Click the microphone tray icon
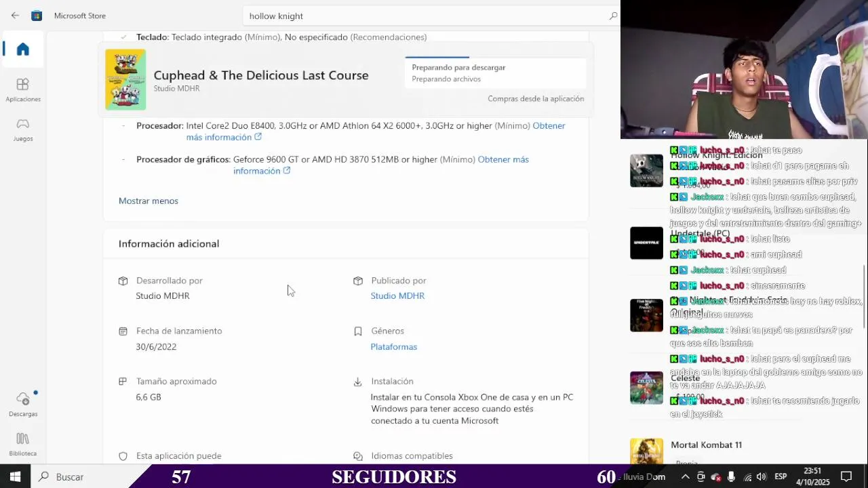This screenshot has width=868, height=488. [x=731, y=476]
